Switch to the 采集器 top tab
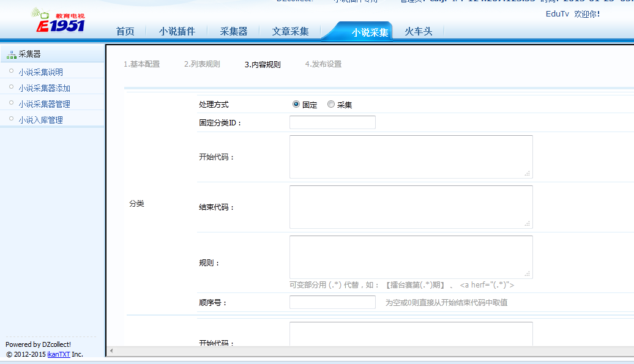This screenshot has width=634, height=364. pyautogui.click(x=234, y=31)
